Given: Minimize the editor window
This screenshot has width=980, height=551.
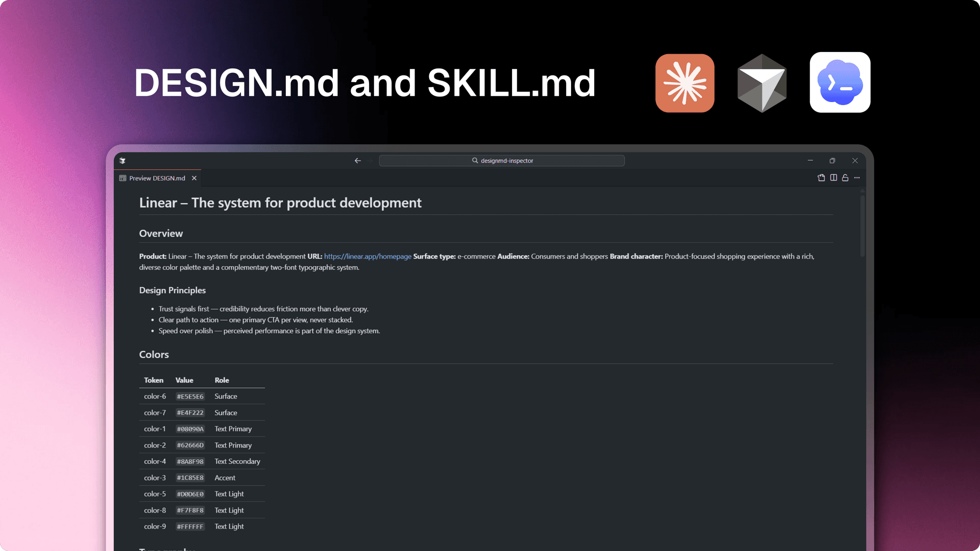Looking at the screenshot, I should (810, 161).
